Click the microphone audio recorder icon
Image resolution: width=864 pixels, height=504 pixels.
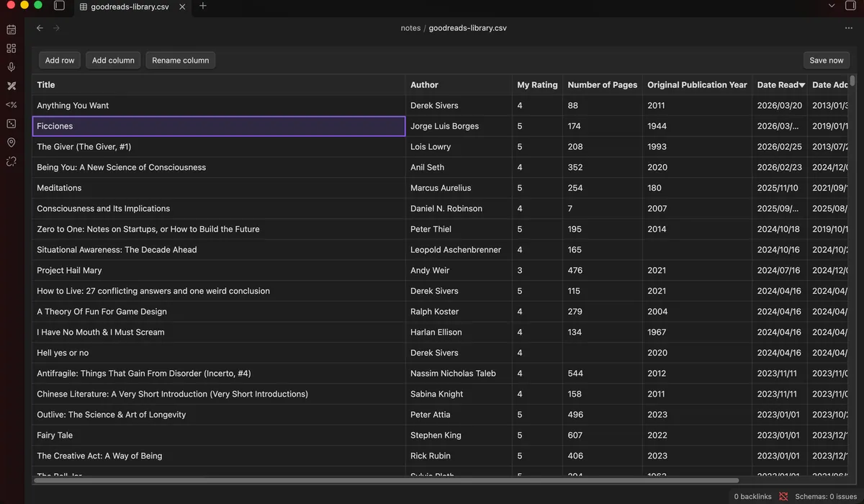(x=11, y=67)
